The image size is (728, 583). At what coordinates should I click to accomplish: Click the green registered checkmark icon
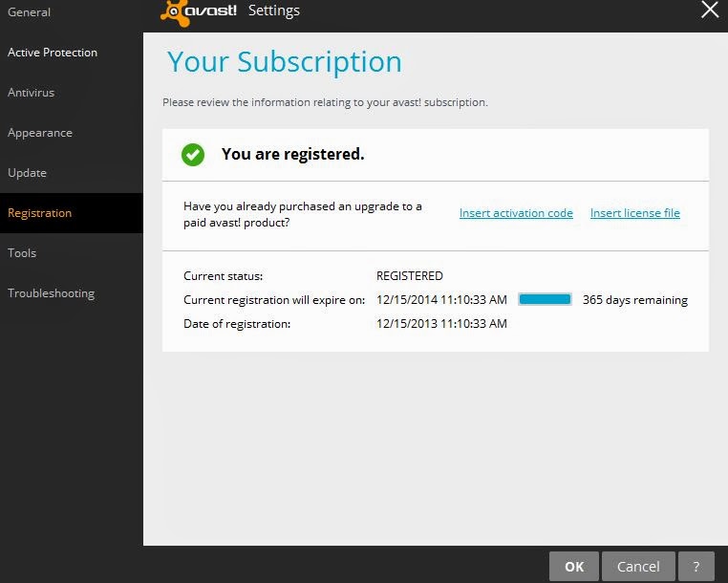click(193, 155)
